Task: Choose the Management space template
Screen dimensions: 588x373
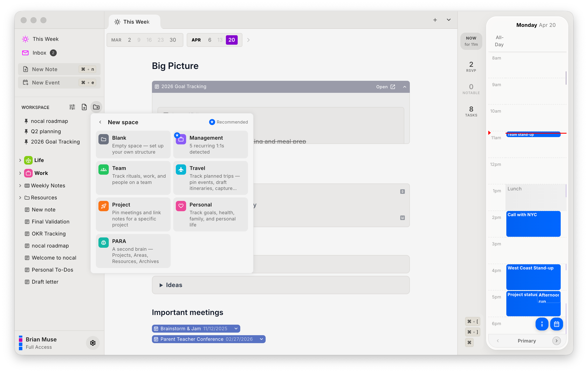Action: tap(210, 145)
